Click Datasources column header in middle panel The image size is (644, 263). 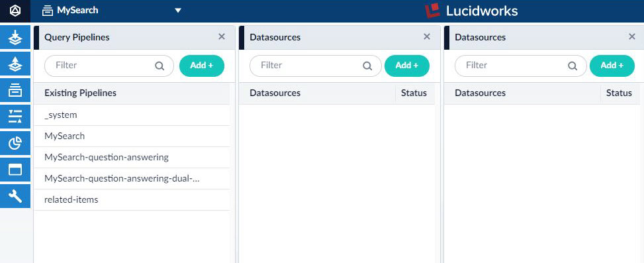pos(275,93)
